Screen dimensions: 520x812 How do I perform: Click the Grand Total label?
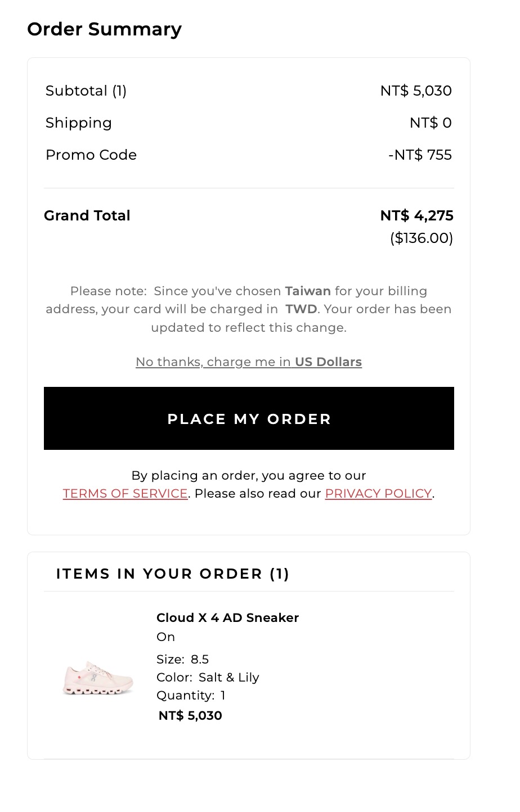coord(87,215)
